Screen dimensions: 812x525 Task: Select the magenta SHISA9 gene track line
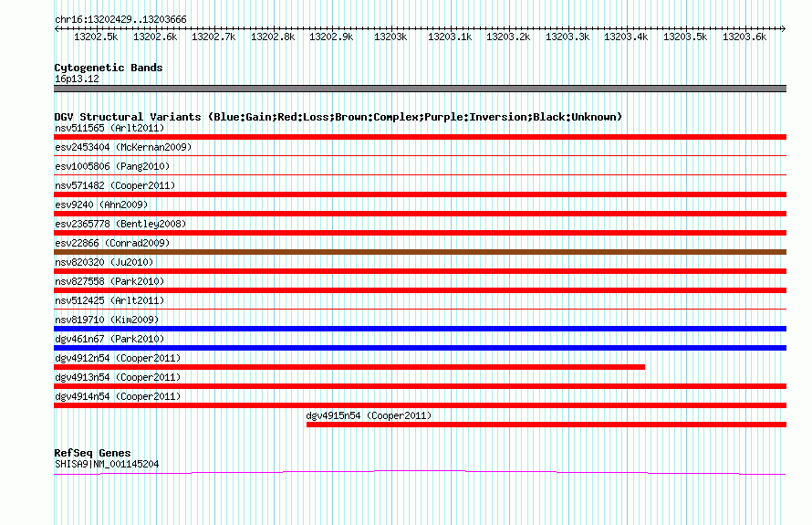(x=420, y=472)
